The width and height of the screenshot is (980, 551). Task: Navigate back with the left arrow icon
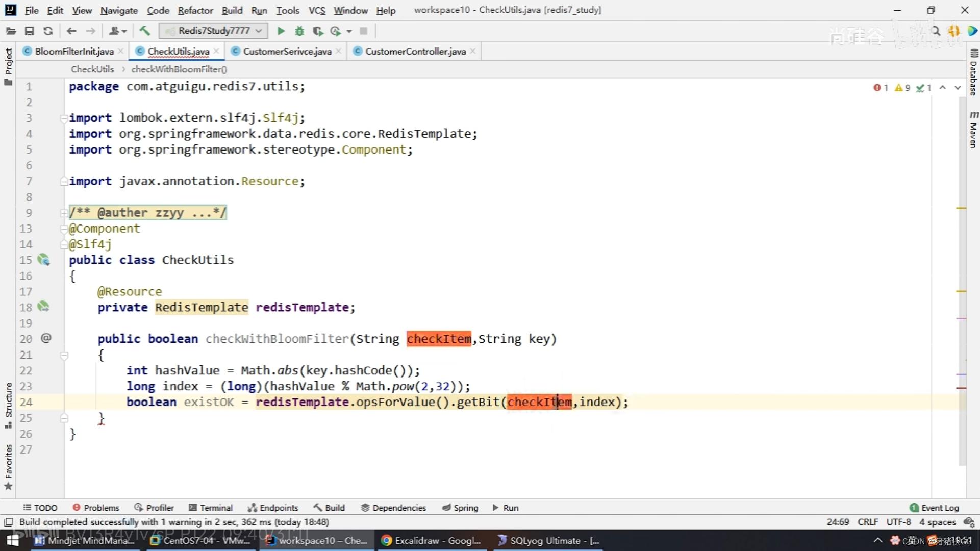[71, 31]
